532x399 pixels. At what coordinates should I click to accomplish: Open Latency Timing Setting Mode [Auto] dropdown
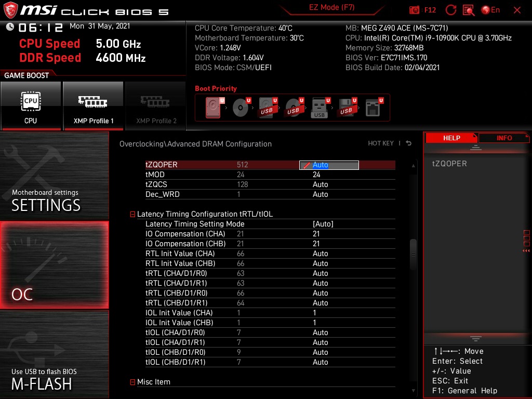(323, 224)
